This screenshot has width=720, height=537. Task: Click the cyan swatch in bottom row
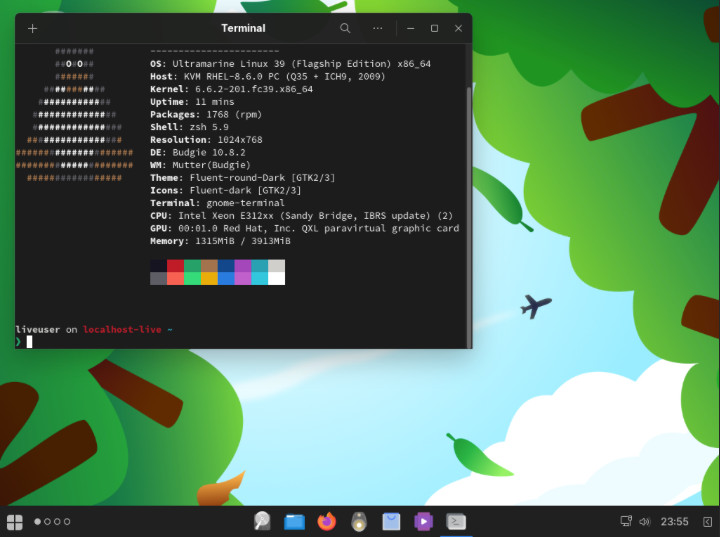coord(259,278)
